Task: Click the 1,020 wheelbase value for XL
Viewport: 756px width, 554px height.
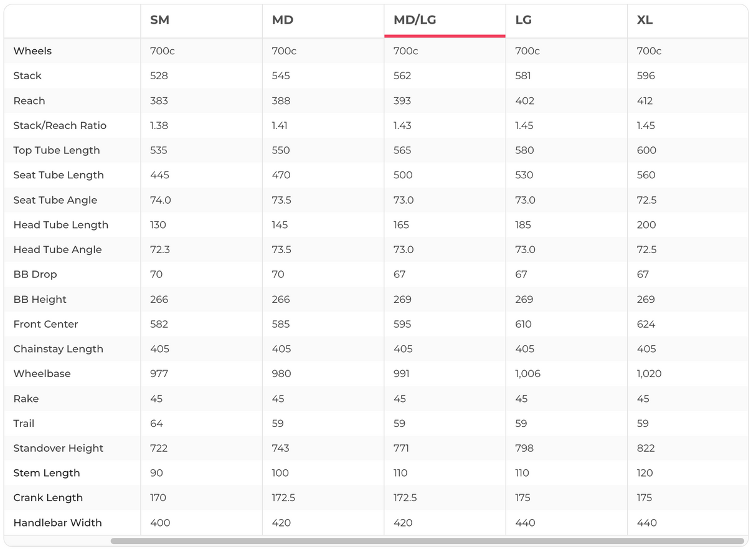Action: (x=649, y=374)
